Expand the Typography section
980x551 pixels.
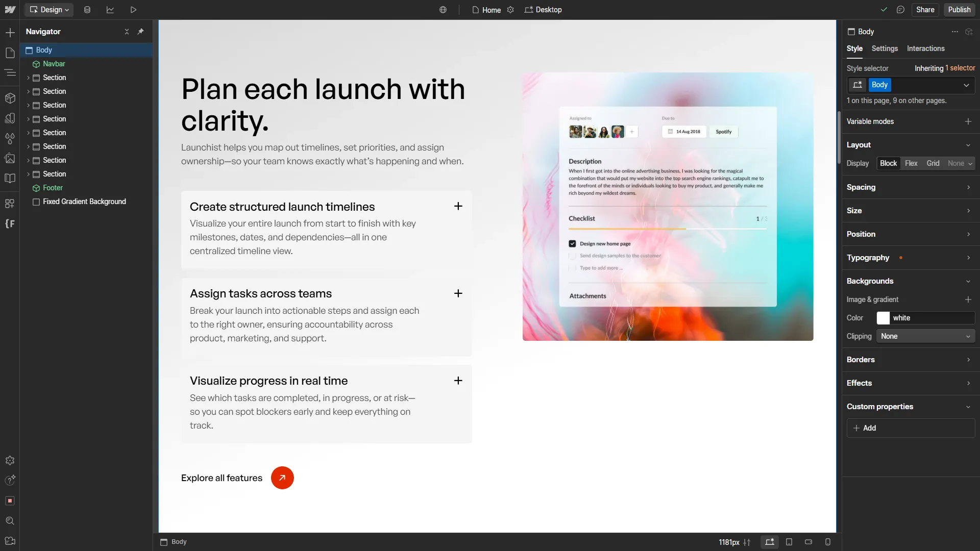tap(911, 258)
